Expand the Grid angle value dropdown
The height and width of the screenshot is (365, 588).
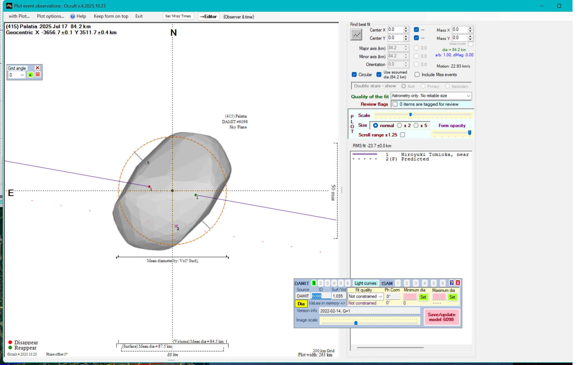[22, 75]
